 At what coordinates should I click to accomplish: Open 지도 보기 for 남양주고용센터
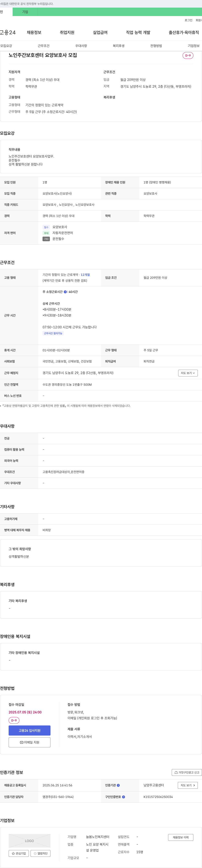[x=187, y=785]
